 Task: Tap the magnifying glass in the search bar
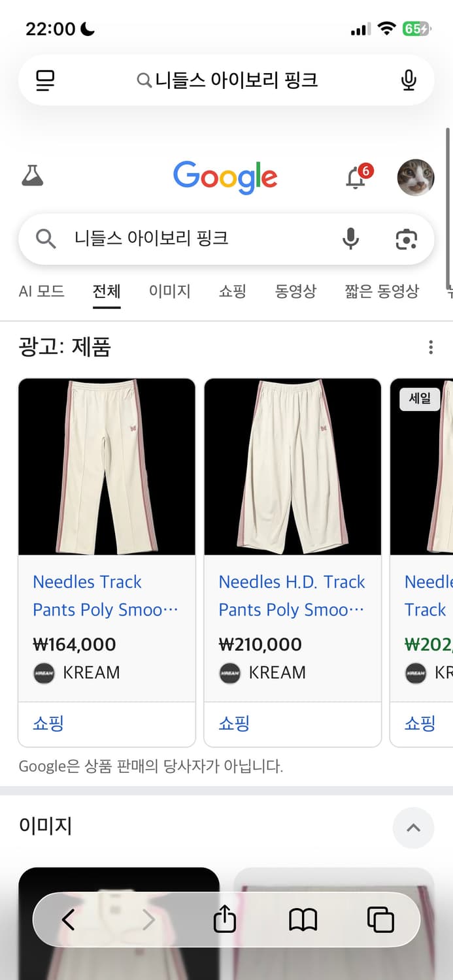tap(44, 238)
